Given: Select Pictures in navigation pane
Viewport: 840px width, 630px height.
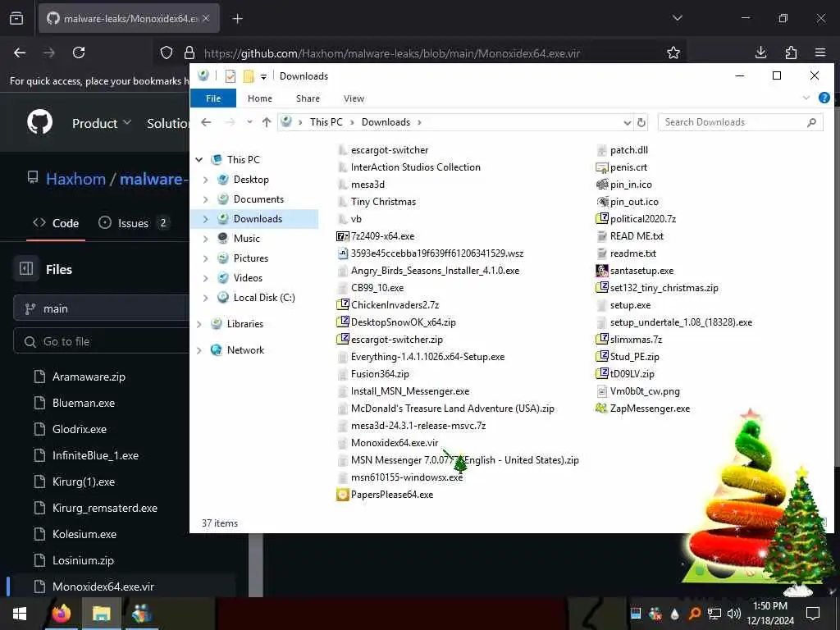Looking at the screenshot, I should pos(251,258).
